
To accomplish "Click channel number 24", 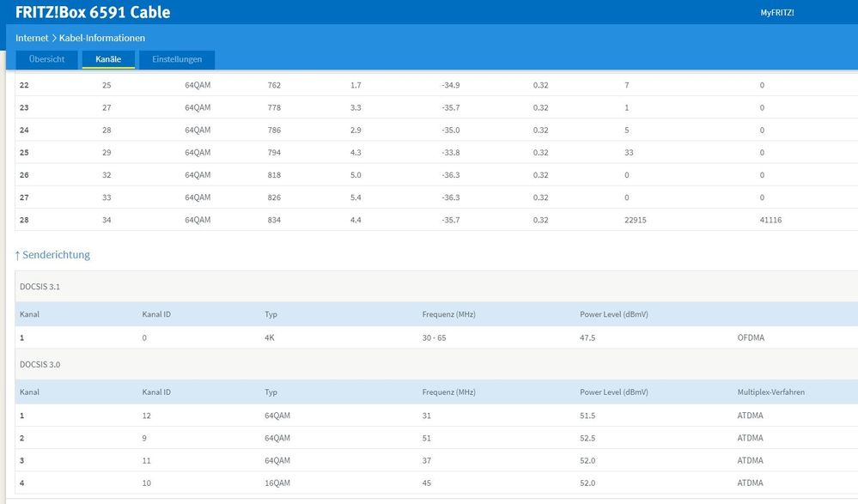I will click(x=24, y=131).
